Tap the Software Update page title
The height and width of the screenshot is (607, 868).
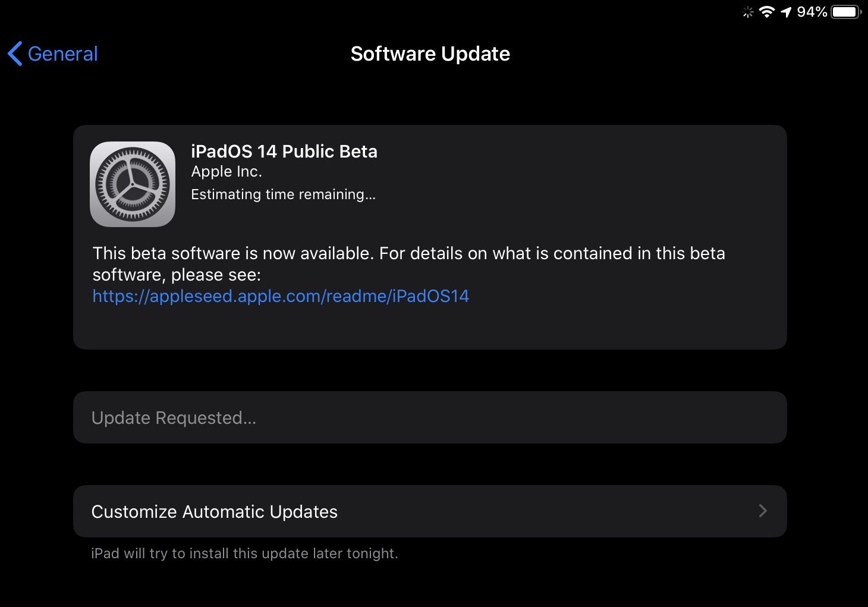pyautogui.click(x=430, y=54)
